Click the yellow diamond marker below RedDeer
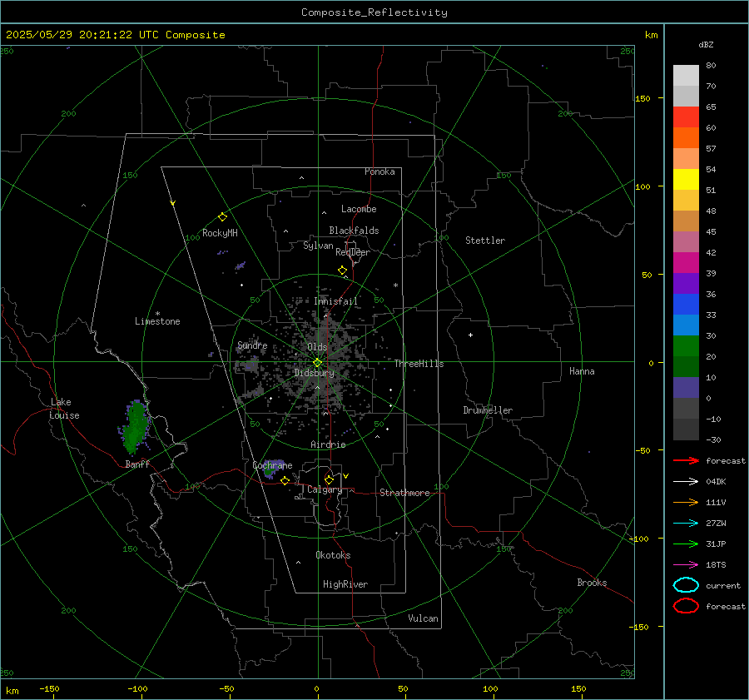The width and height of the screenshot is (749, 700). click(x=342, y=271)
